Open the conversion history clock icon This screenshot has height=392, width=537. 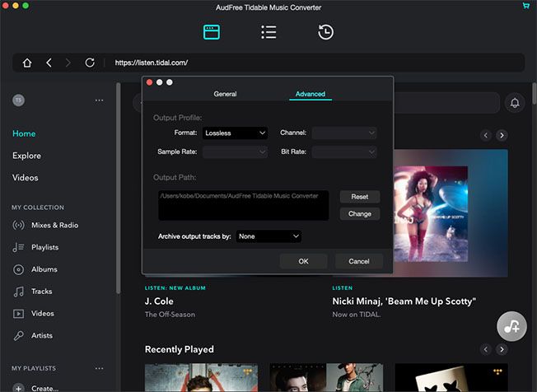325,32
